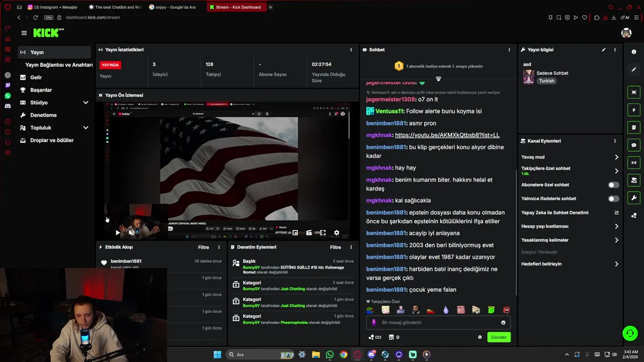Enable picture-in-picture in stream preview

(x=295, y=233)
